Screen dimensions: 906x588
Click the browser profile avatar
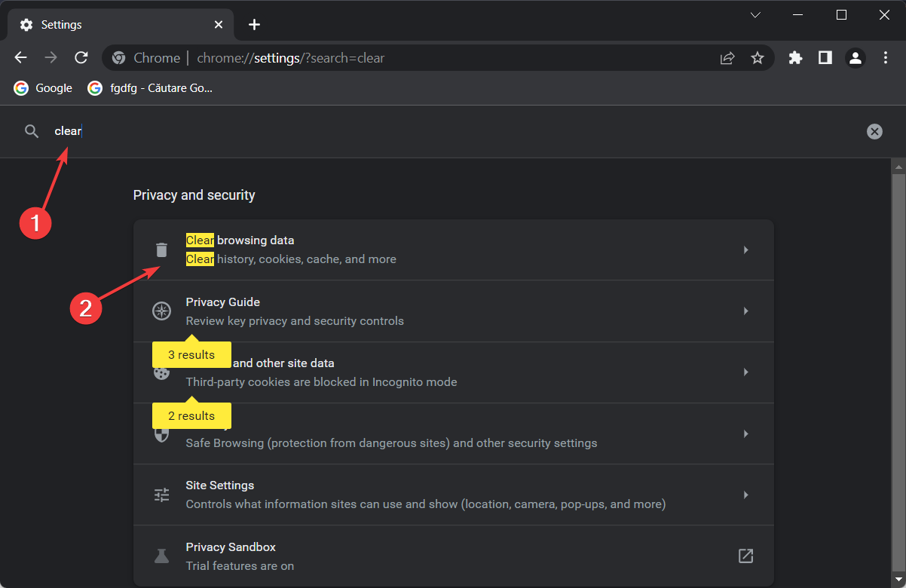pos(855,57)
